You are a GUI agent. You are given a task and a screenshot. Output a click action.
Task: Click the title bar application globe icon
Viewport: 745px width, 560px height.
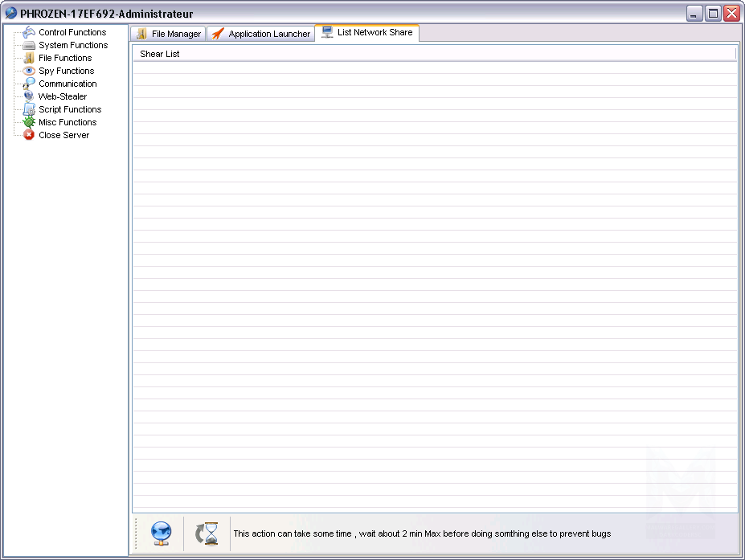(x=11, y=13)
